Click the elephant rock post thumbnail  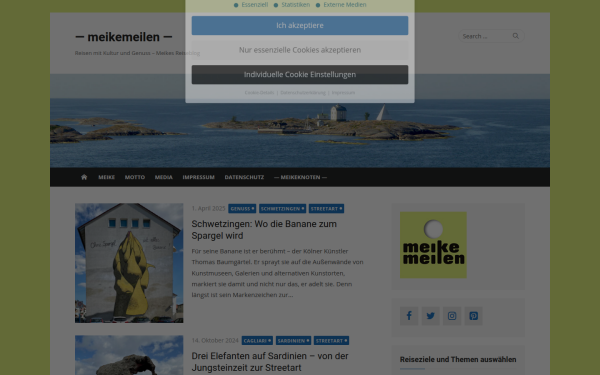pyautogui.click(x=129, y=355)
